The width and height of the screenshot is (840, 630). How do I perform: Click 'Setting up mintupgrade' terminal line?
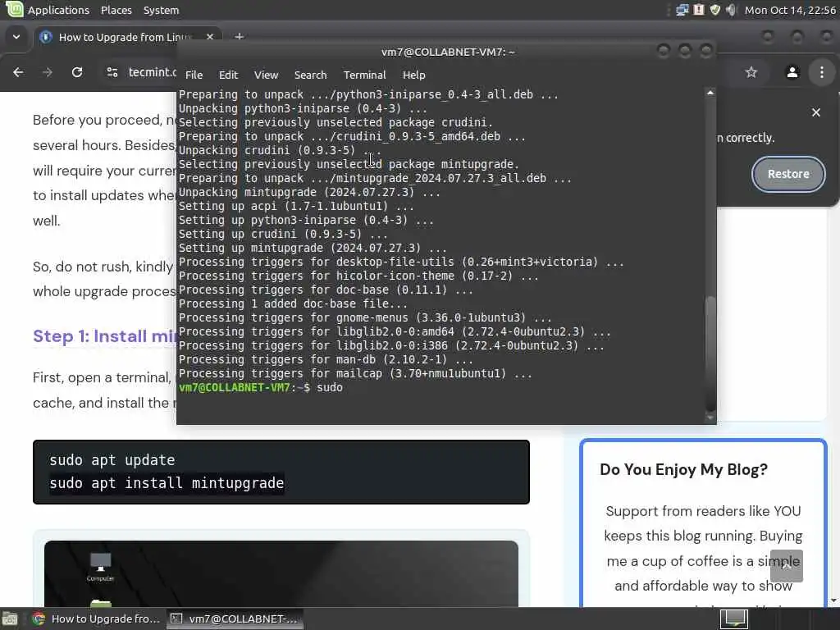313,248
